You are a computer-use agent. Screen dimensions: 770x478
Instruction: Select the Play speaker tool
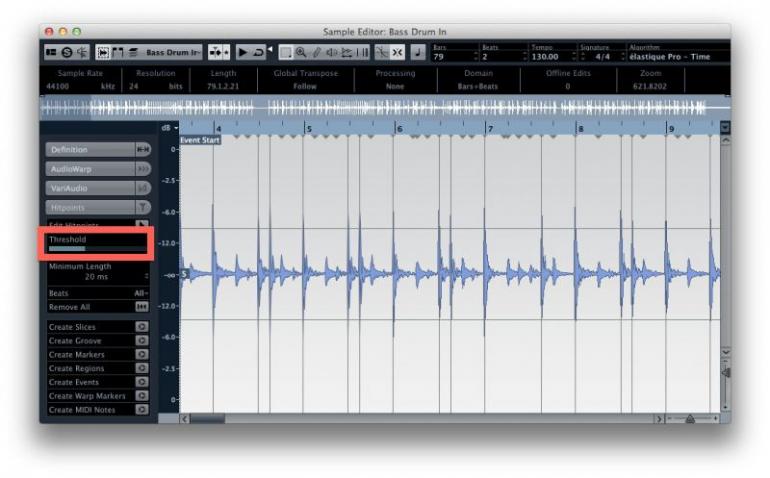tap(332, 52)
